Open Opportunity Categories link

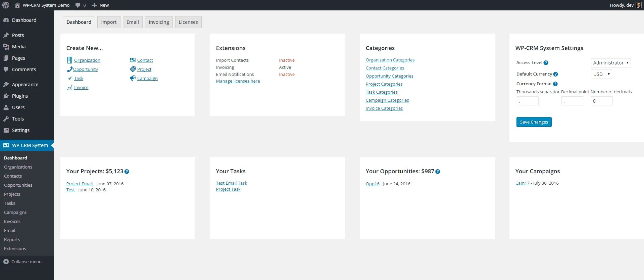pyautogui.click(x=389, y=76)
